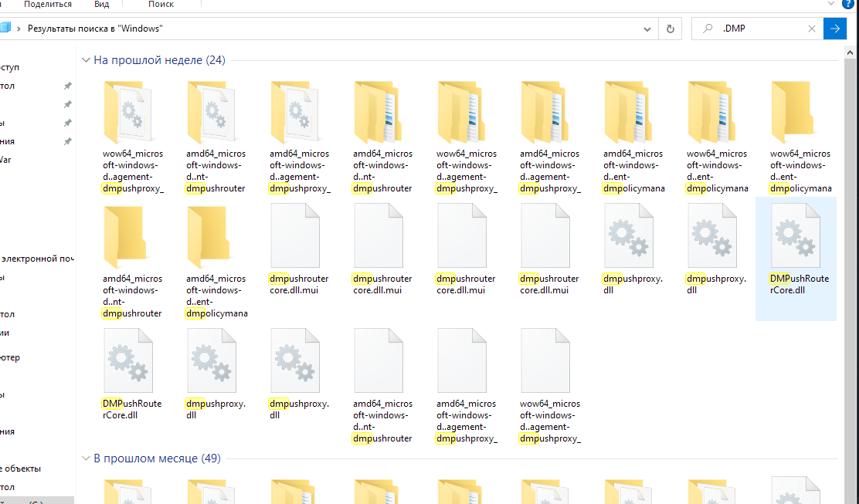Viewport: 859px width, 504px height.
Task: Click the scrollbar up arrow
Action: click(x=850, y=52)
